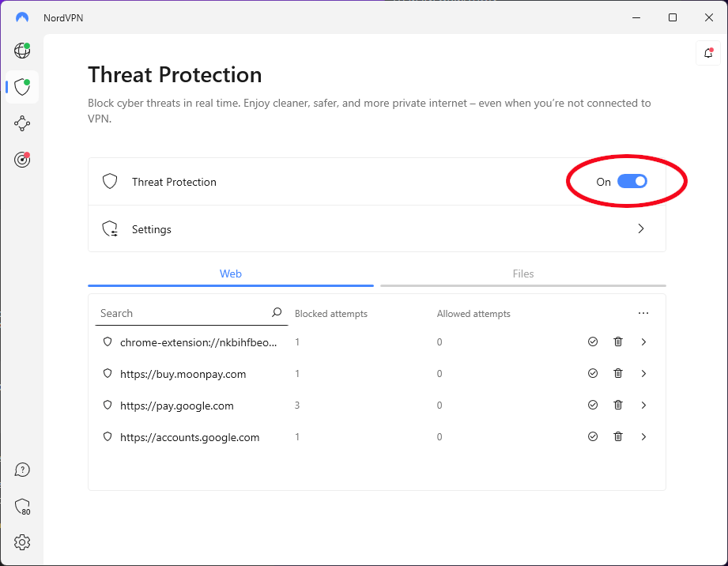
Task: Click the search magnifier icon
Action: coord(277,312)
